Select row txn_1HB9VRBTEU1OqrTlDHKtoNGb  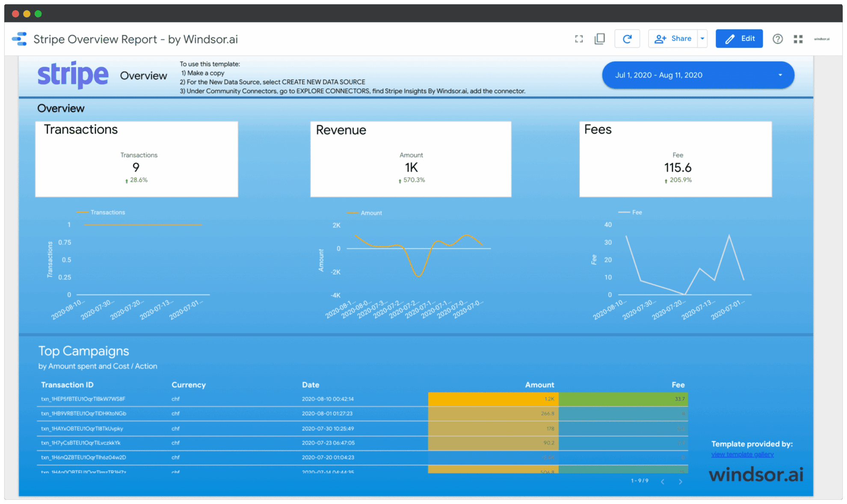362,414
